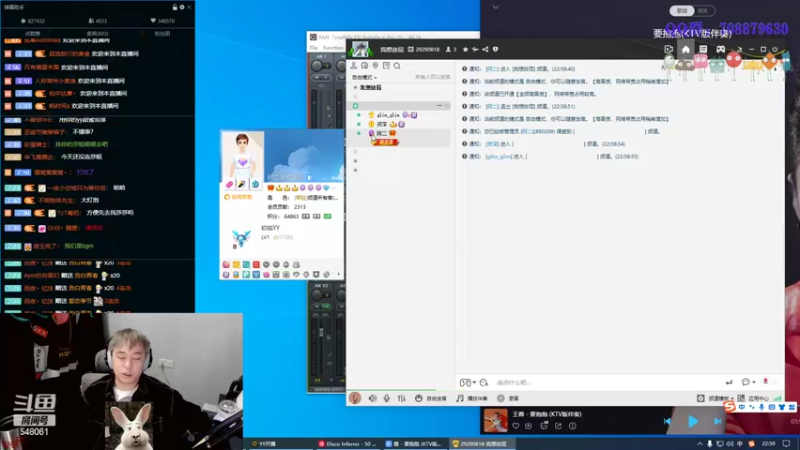
Task: Open the live video tab in YY header
Action: [x=668, y=49]
